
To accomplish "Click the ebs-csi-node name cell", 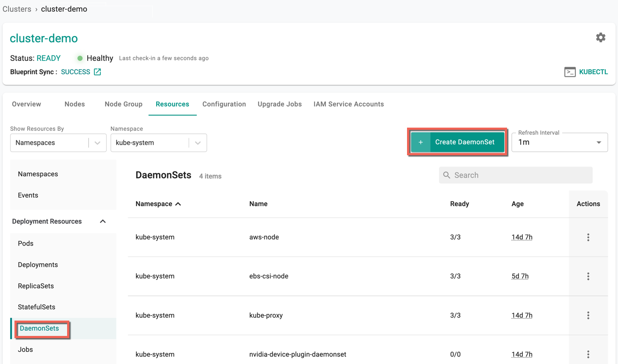I will (x=269, y=276).
